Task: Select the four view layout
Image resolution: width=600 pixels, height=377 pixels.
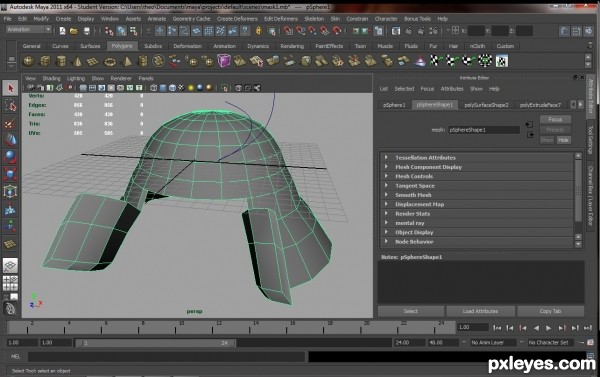Action: pos(10,283)
